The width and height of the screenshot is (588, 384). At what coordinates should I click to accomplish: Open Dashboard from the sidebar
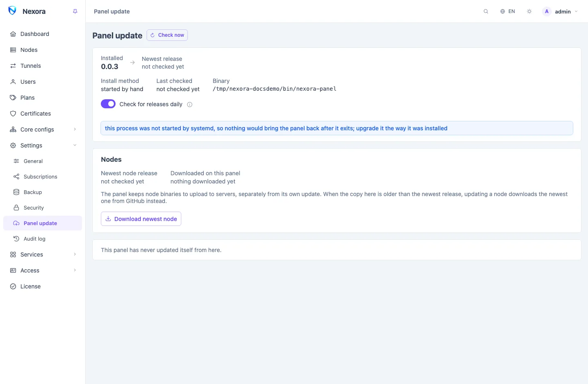click(x=42, y=34)
